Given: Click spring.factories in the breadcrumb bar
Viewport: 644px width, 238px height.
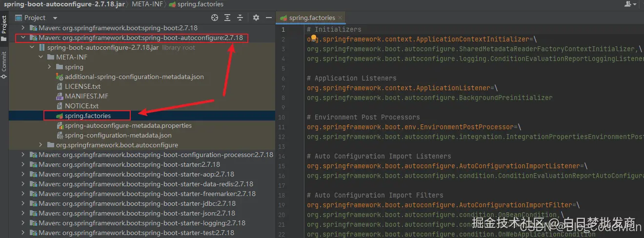Looking at the screenshot, I should [x=200, y=4].
